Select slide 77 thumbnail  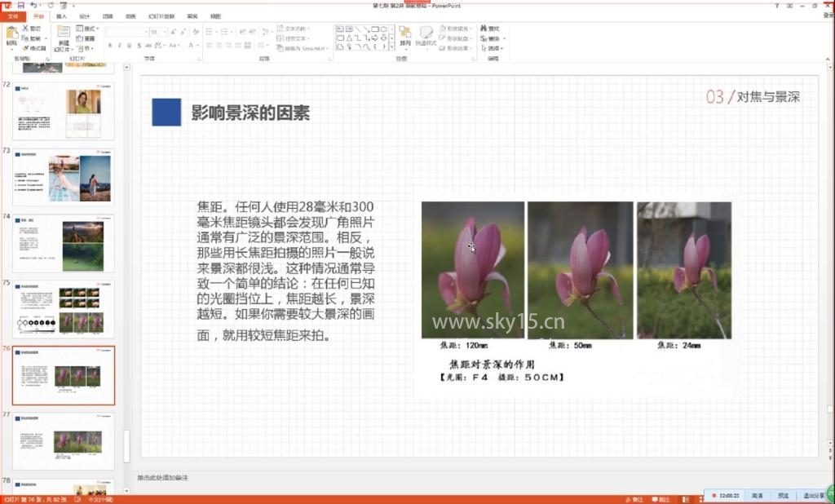click(x=64, y=441)
